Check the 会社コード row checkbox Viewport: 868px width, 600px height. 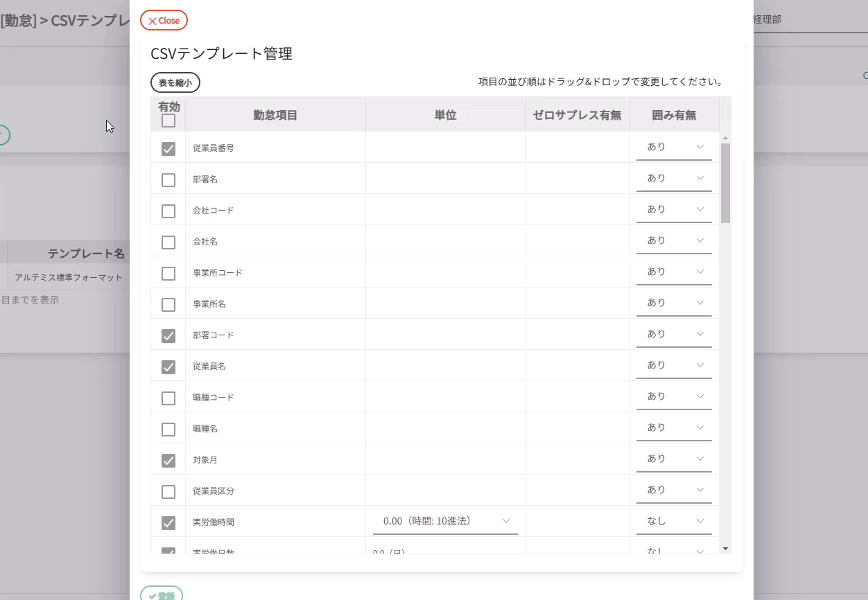pyautogui.click(x=168, y=211)
